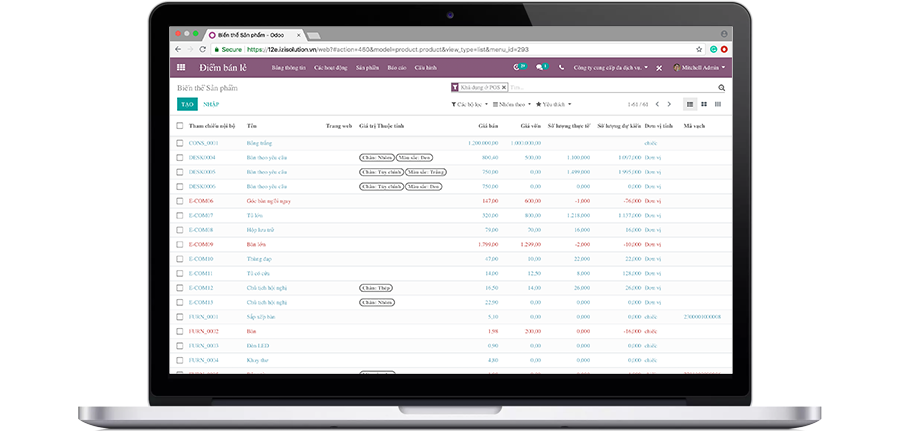Go to next page arrow
The image size is (900, 431).
670,104
